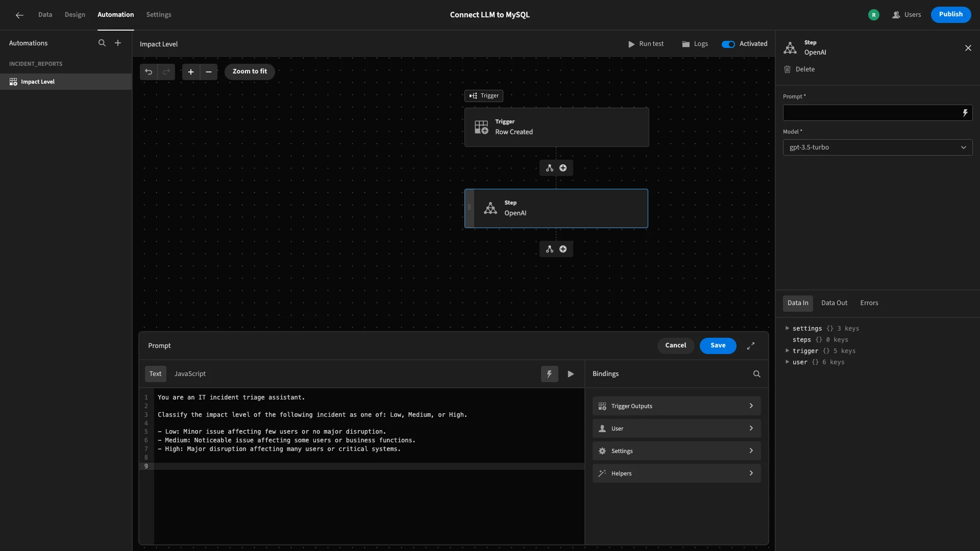The height and width of the screenshot is (551, 980).
Task: Switch to the Design tab
Action: pyautogui.click(x=75, y=15)
